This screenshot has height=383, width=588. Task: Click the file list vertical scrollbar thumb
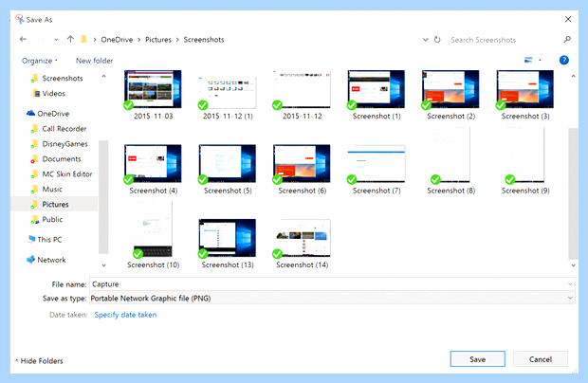pyautogui.click(x=573, y=193)
